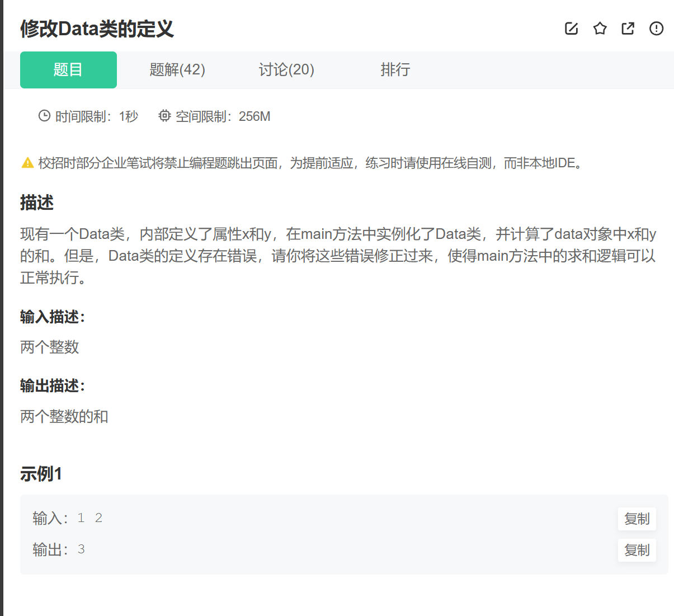Image resolution: width=674 pixels, height=616 pixels.
Task: Click the warning notice about 在线自测
Action: click(312, 163)
